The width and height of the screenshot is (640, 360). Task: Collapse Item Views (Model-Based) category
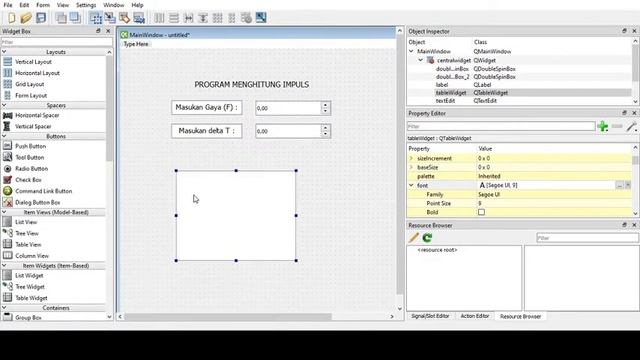point(4,212)
